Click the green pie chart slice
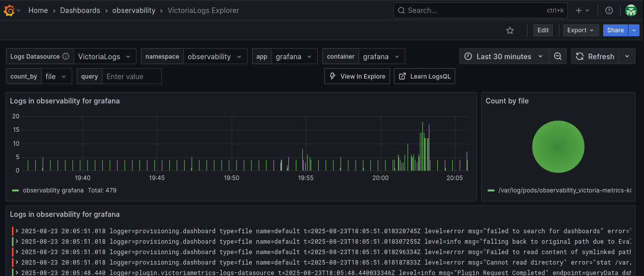The width and height of the screenshot is (644, 276). pyautogui.click(x=558, y=147)
